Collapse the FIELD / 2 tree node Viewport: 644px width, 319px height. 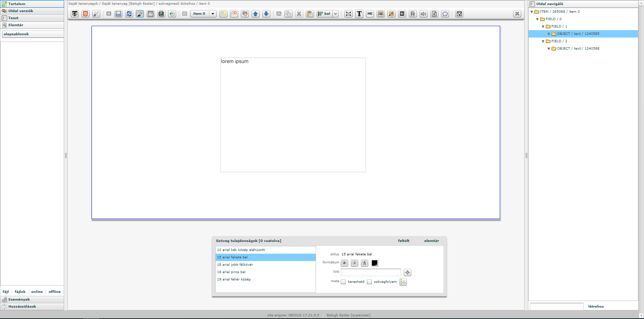click(x=543, y=41)
